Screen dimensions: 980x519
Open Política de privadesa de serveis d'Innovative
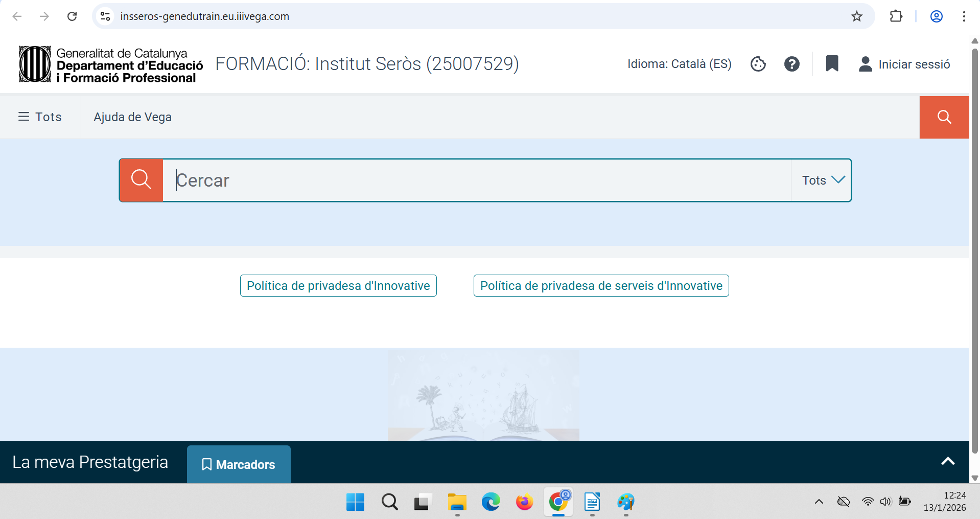tap(601, 286)
